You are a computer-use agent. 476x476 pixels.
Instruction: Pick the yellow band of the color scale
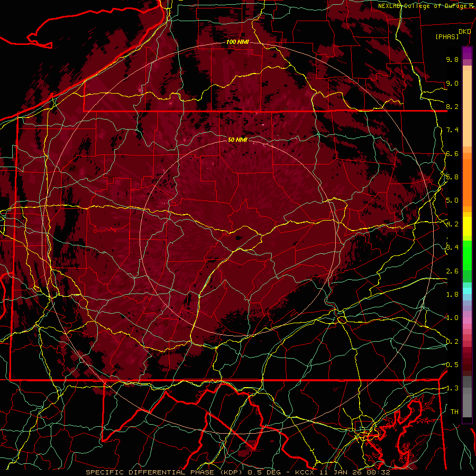click(x=467, y=226)
